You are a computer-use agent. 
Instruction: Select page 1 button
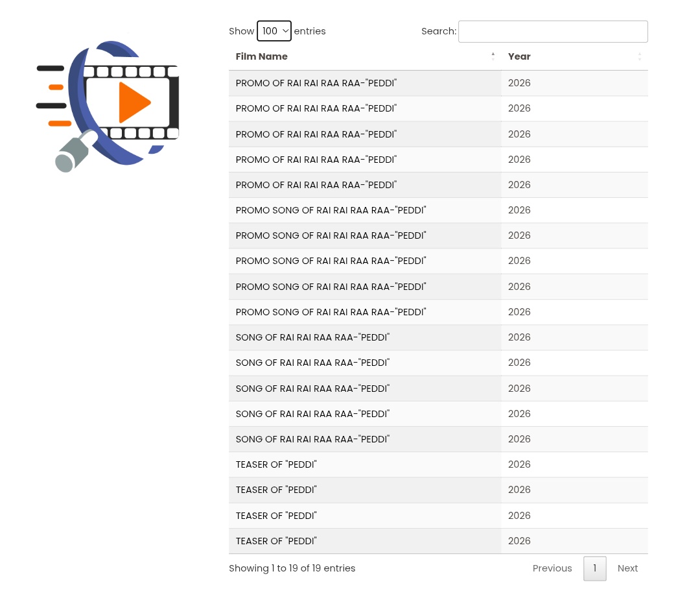tap(594, 568)
